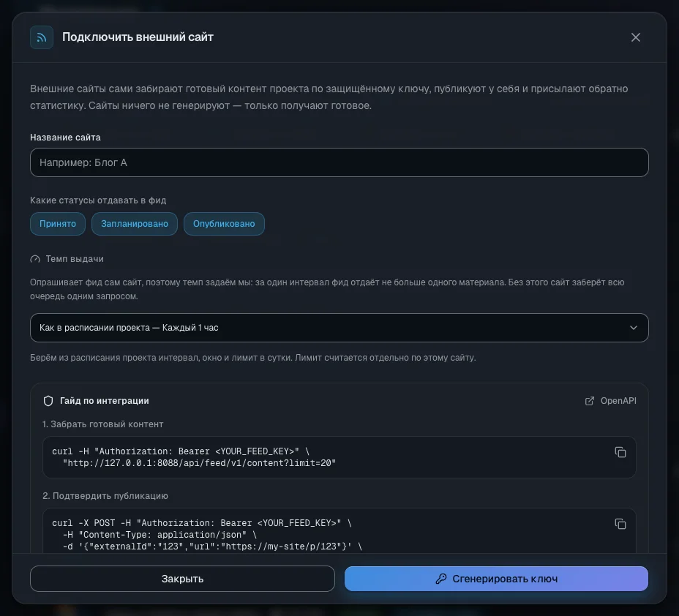The height and width of the screenshot is (616, 679).
Task: Click Сгенерировать ключ button
Action: 496,579
